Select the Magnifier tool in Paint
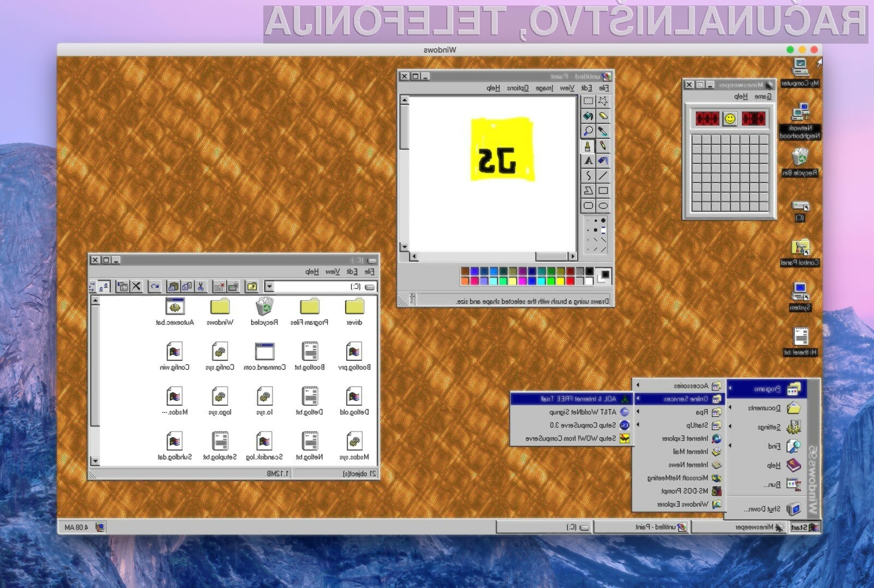Image resolution: width=874 pixels, height=588 pixels. pos(587,130)
